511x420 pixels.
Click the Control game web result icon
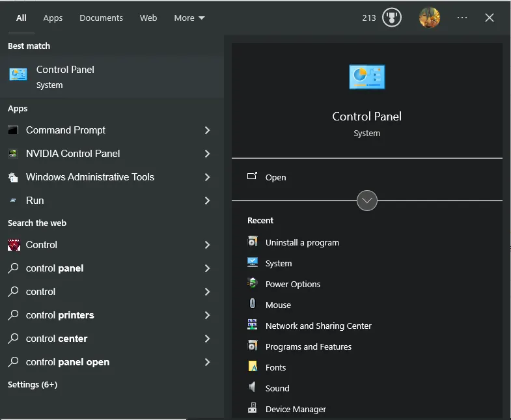click(x=14, y=245)
